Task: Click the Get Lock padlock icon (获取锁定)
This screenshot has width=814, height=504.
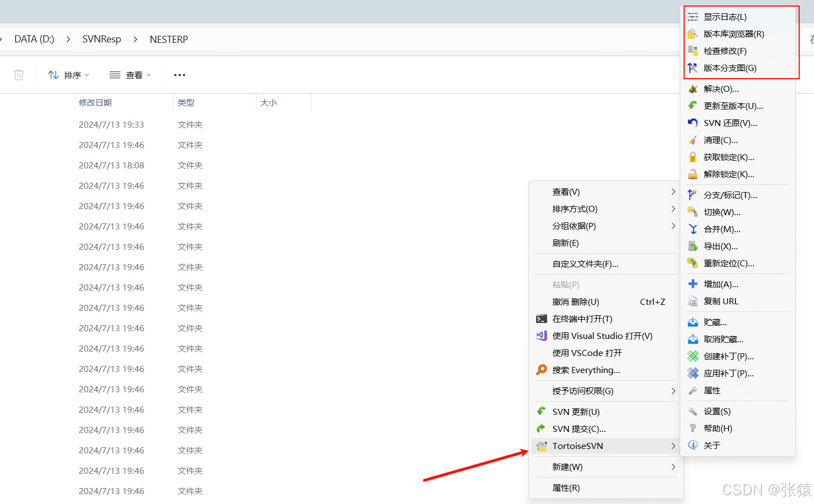Action: click(693, 157)
